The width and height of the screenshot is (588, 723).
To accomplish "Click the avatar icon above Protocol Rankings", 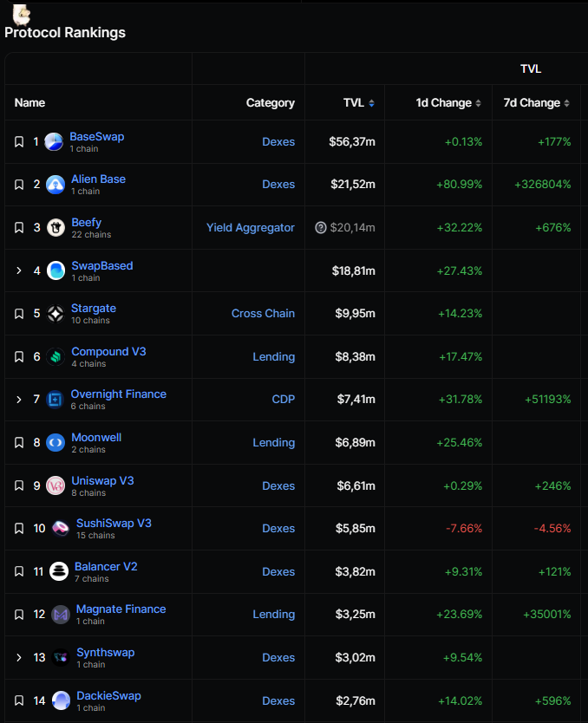I will (21, 14).
